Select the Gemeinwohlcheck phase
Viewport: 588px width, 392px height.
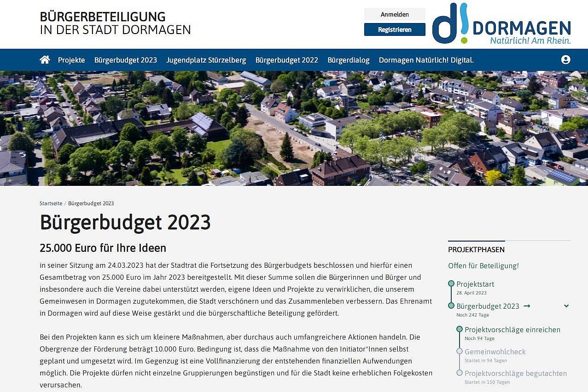tap(495, 352)
